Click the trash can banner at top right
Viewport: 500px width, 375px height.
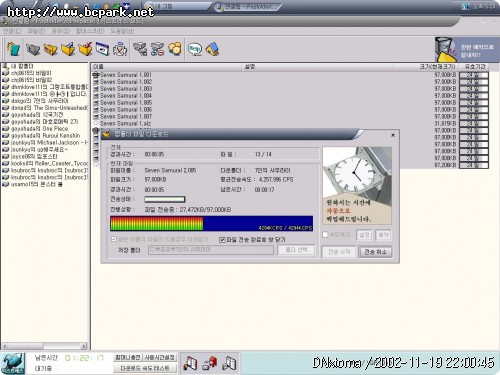click(467, 49)
